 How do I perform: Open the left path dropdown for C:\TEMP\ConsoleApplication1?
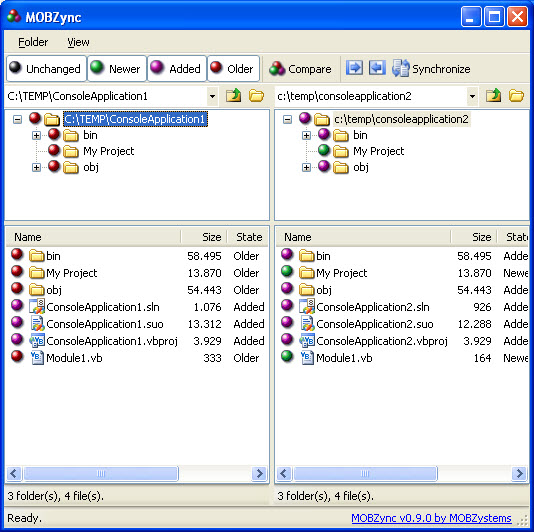[x=212, y=96]
